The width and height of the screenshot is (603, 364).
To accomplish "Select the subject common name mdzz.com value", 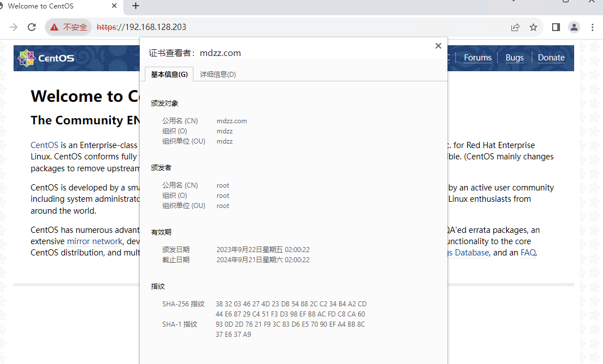I will coord(231,121).
